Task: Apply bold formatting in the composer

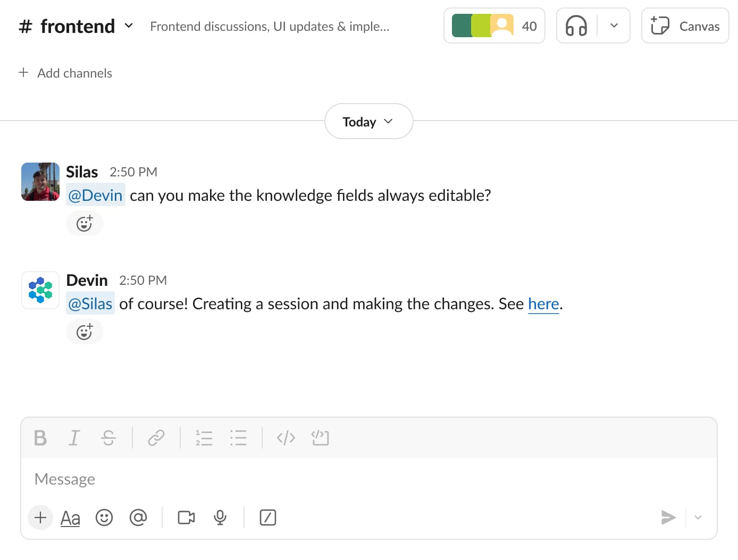Action: 40,438
